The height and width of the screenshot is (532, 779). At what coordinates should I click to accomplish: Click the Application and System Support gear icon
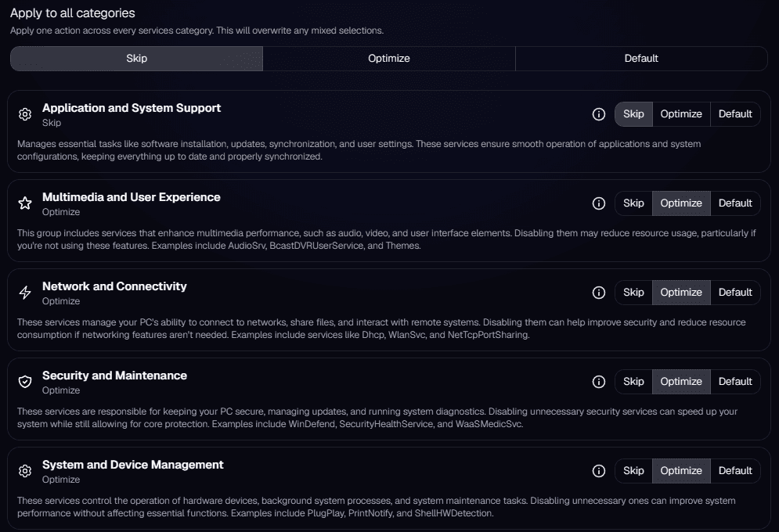point(25,114)
